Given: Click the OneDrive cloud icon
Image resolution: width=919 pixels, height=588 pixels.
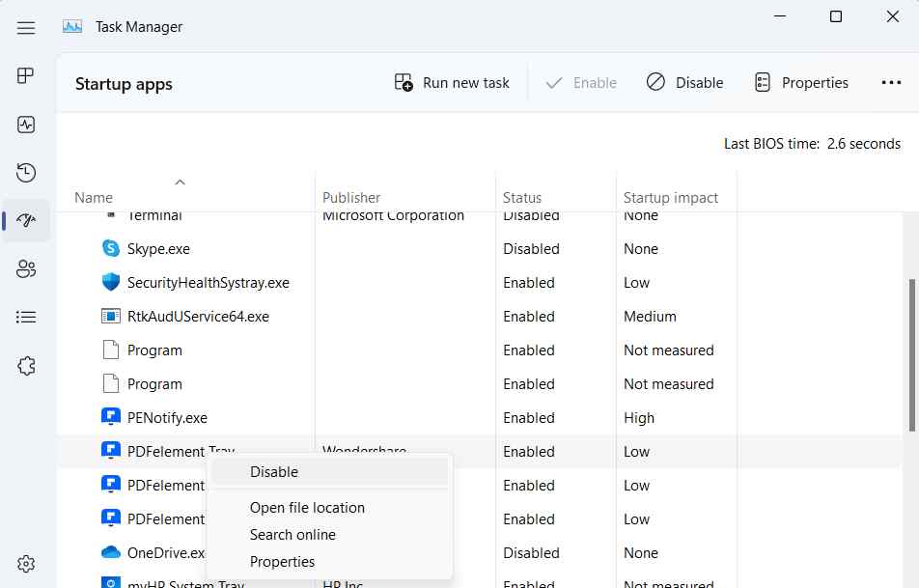Looking at the screenshot, I should point(111,552).
